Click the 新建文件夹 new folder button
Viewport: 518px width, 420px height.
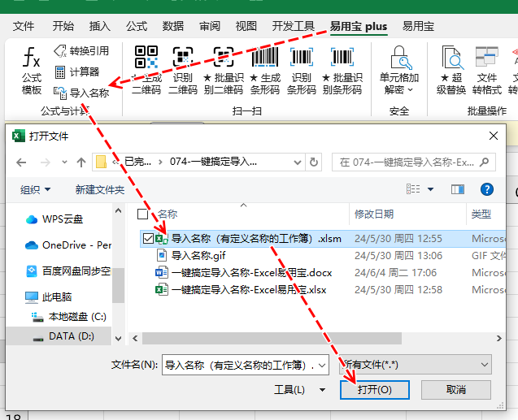tap(100, 189)
